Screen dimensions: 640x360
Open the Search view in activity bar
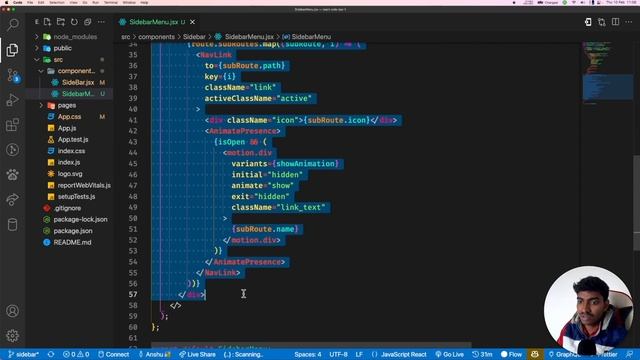(13, 25)
